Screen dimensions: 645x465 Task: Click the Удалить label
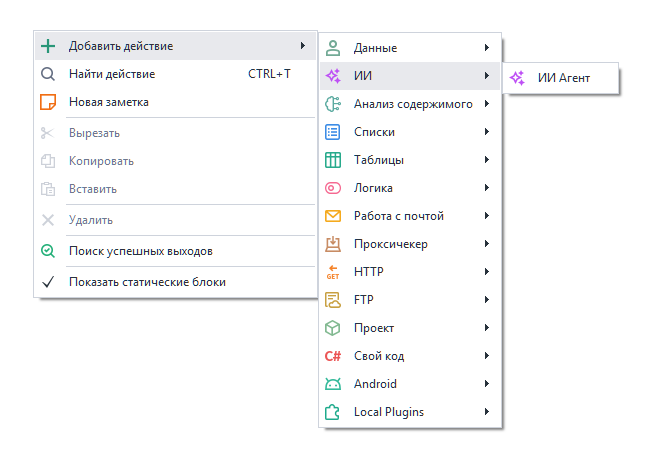[x=90, y=220]
